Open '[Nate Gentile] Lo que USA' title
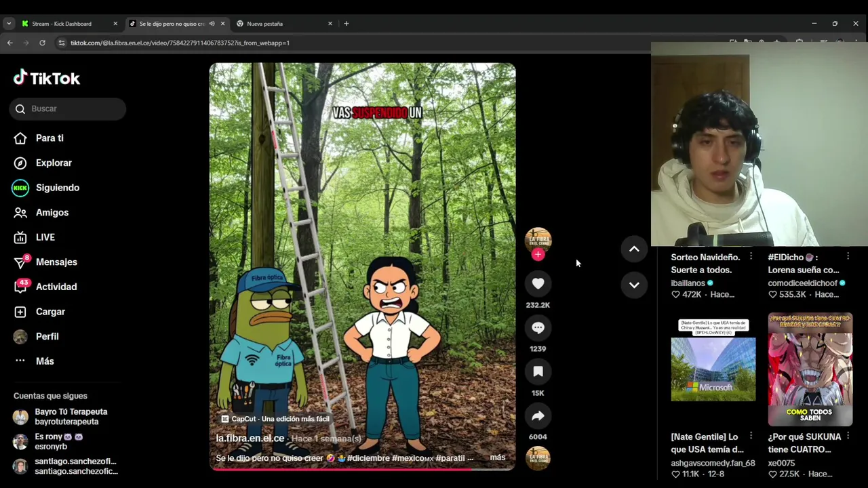868x488 pixels. tap(707, 443)
